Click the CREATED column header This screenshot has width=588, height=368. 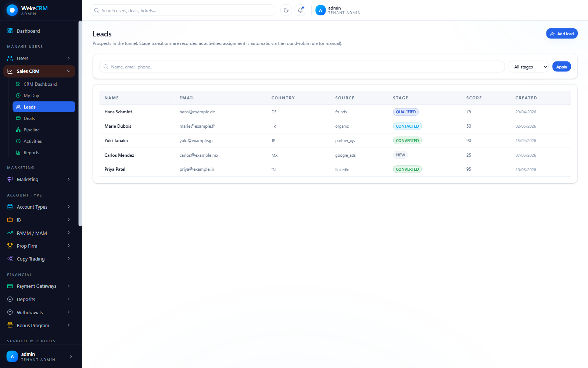pos(526,98)
